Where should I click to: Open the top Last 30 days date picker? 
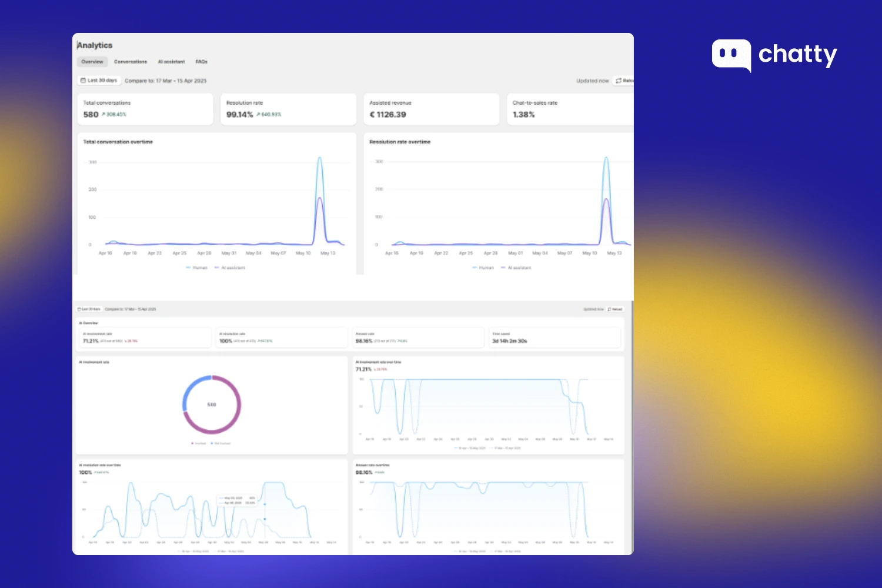pos(99,81)
